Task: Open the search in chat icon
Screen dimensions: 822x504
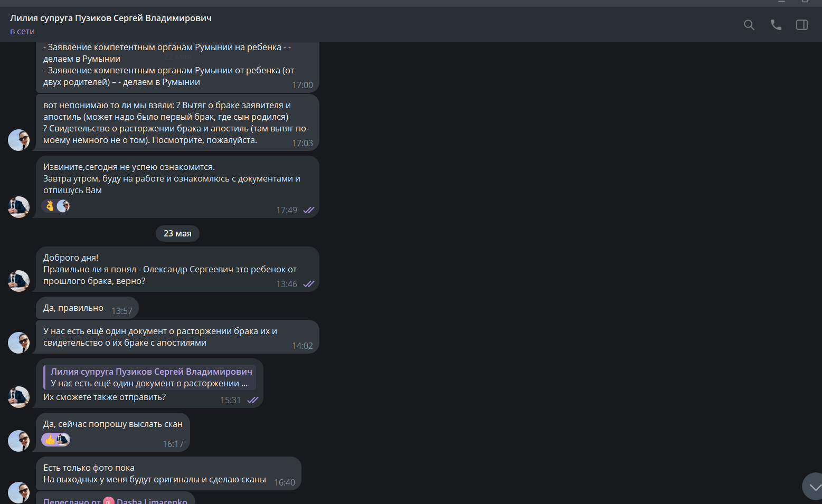Action: (749, 25)
